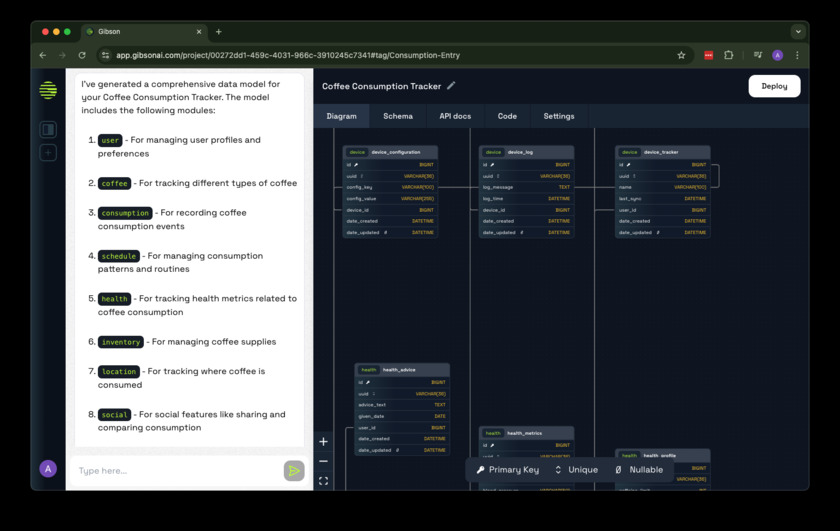Click the plus icon for new project
The height and width of the screenshot is (531, 840).
pos(48,153)
